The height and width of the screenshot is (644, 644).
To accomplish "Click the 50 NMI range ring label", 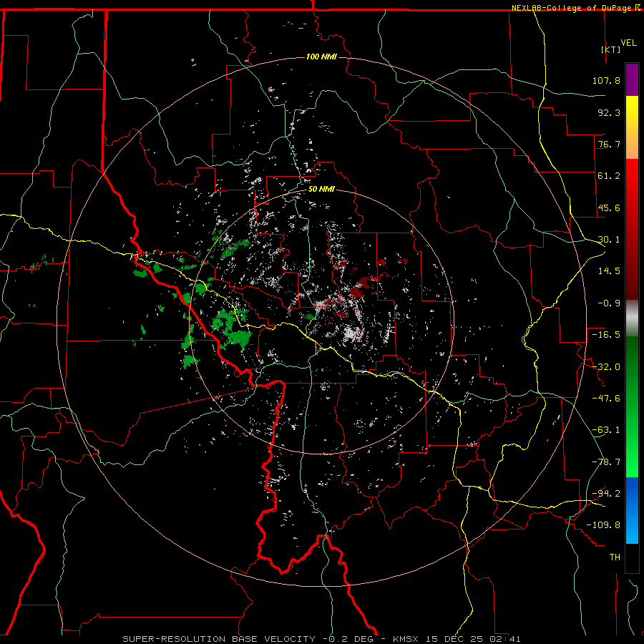I will click(x=321, y=190).
